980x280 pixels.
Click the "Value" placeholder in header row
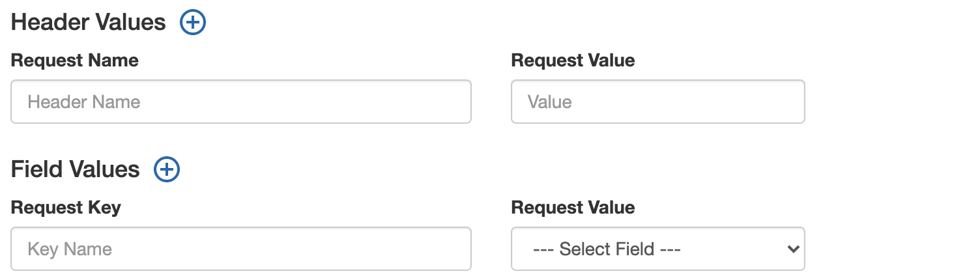[x=550, y=102]
